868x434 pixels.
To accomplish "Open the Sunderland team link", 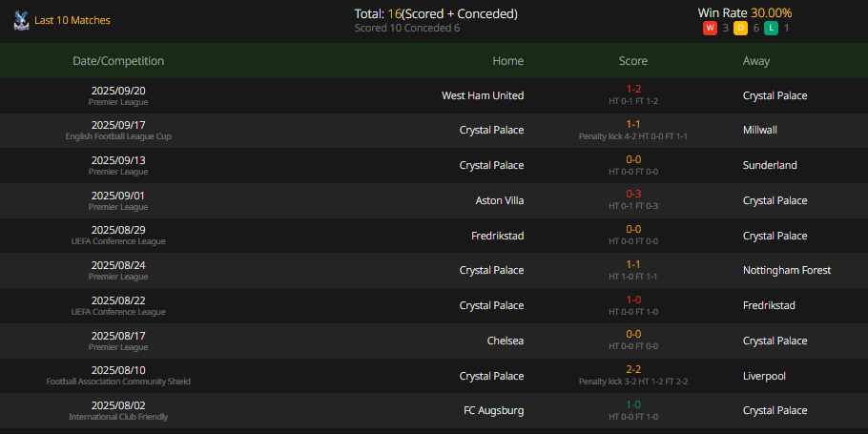I will [770, 165].
